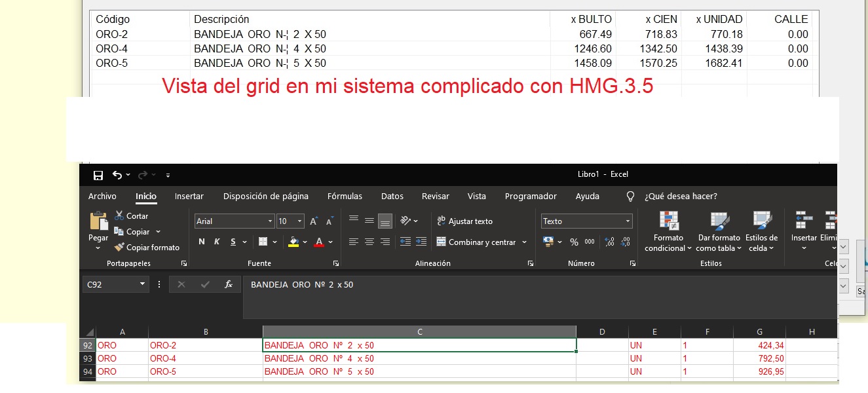
Task: Open the font size 10 dropdown
Action: (300, 221)
